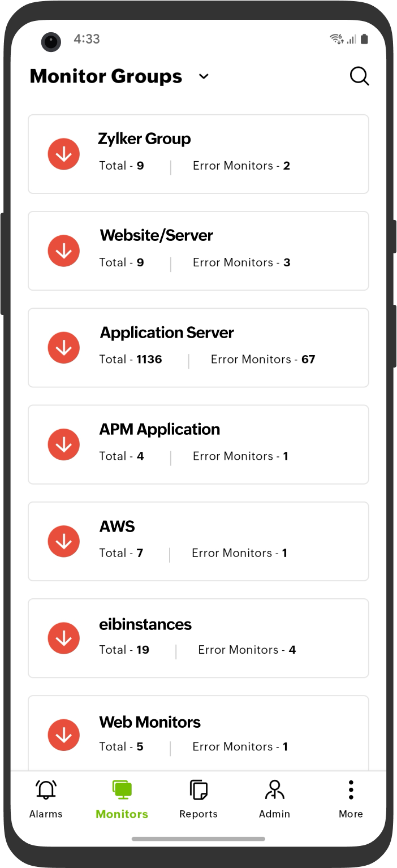Open the Web Monitors group title
This screenshot has height=868, width=397.
coord(150,722)
